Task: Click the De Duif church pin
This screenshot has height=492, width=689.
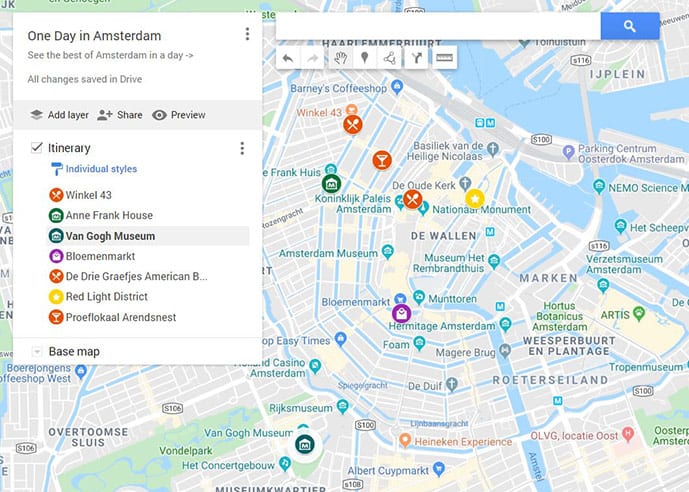Action: (452, 385)
